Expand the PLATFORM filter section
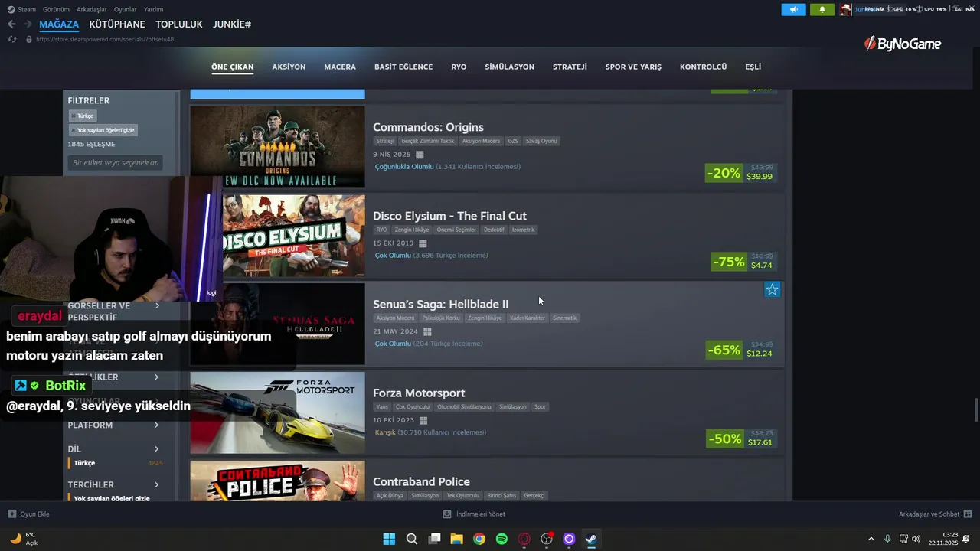The image size is (980, 551). (113, 425)
